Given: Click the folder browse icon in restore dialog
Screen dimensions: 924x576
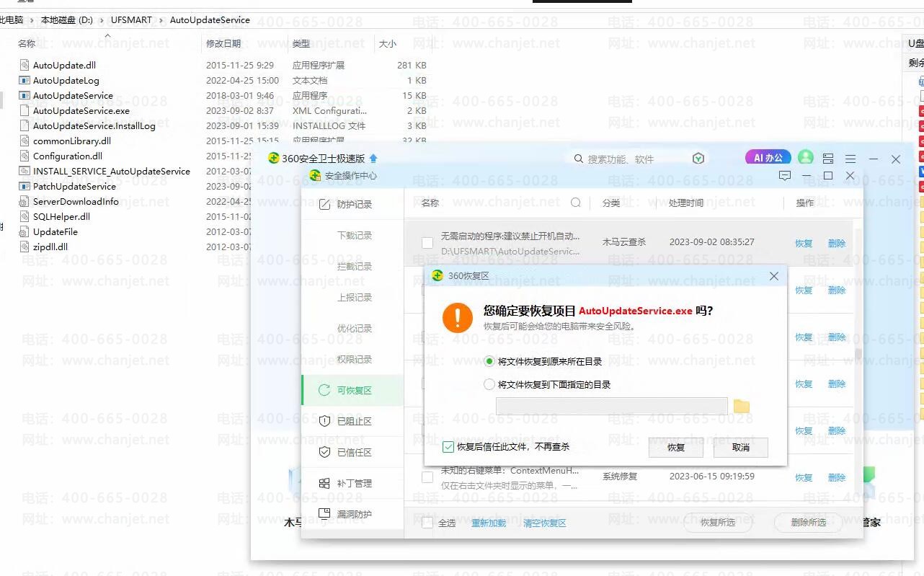Looking at the screenshot, I should coord(742,407).
